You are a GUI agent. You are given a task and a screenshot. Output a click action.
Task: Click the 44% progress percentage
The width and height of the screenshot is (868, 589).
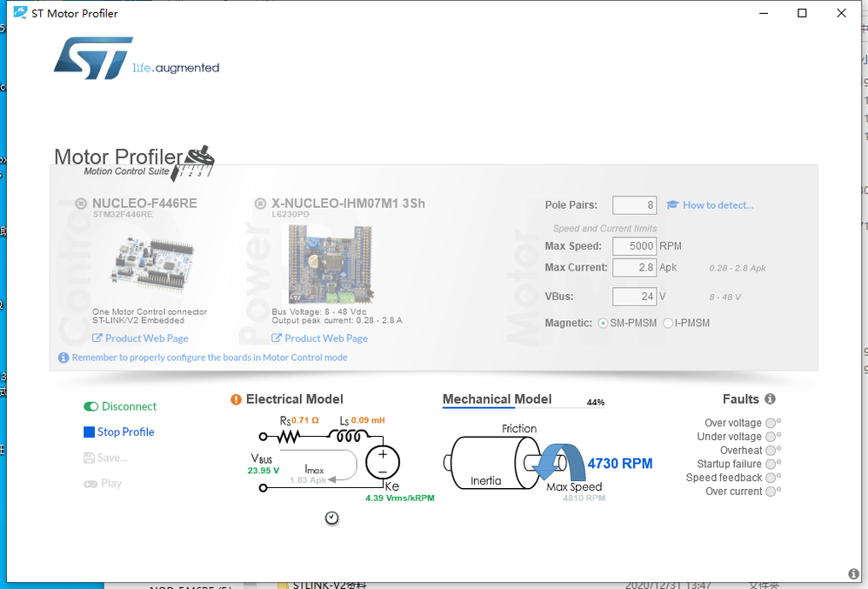pos(596,403)
